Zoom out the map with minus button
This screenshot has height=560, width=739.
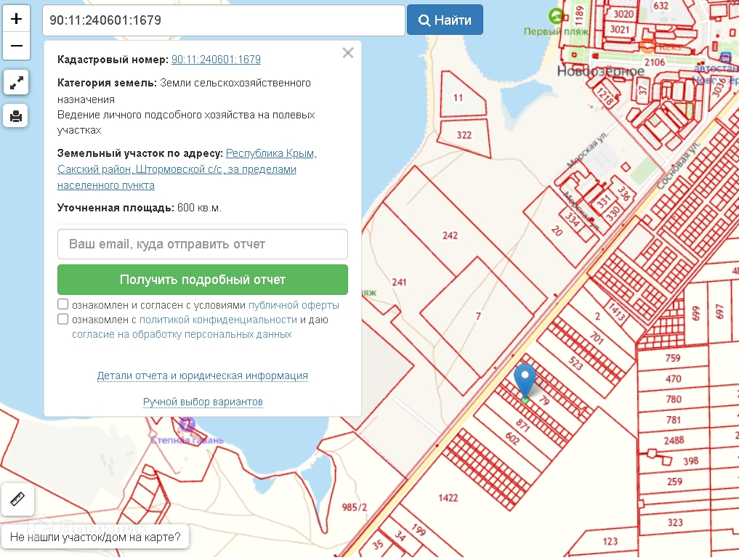click(17, 46)
